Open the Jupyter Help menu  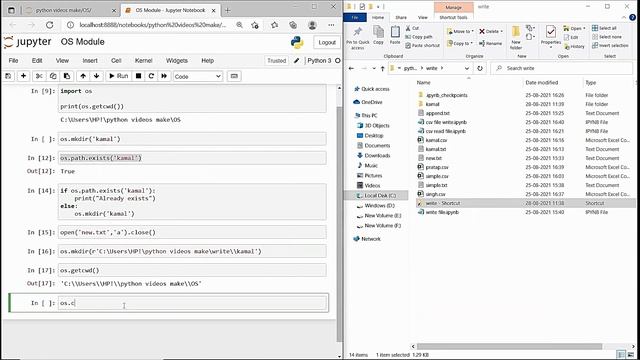pyautogui.click(x=207, y=60)
